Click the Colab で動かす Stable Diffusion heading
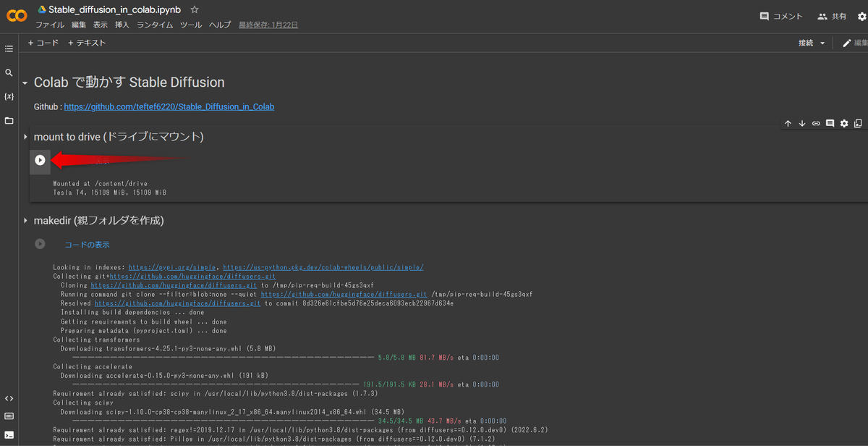The width and height of the screenshot is (868, 446). pyautogui.click(x=129, y=83)
